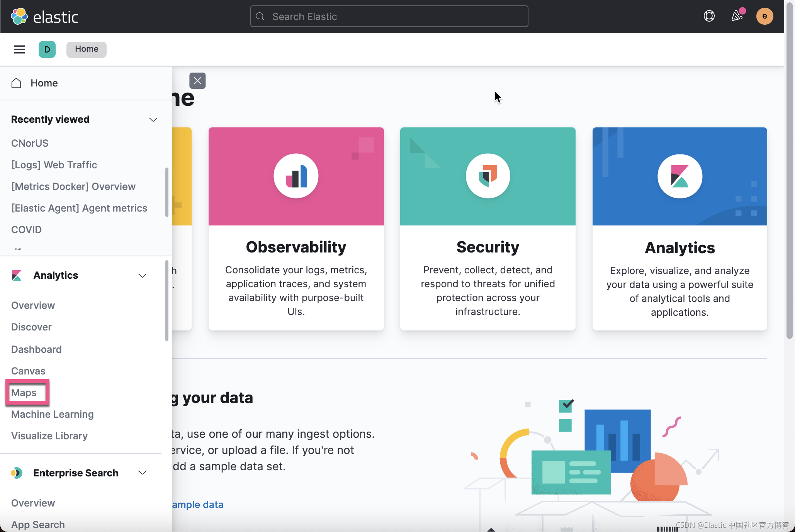Image resolution: width=795 pixels, height=532 pixels.
Task: Click the Elastic logo in header
Action: tap(44, 17)
